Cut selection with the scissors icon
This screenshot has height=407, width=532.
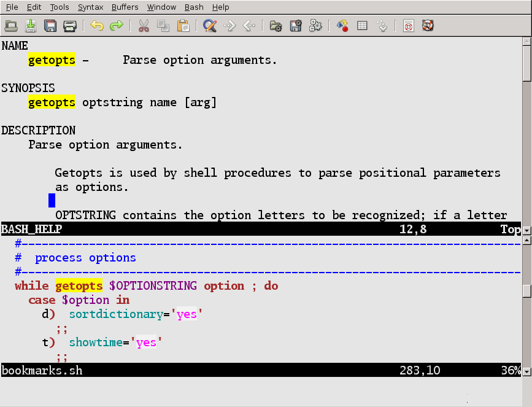144,26
